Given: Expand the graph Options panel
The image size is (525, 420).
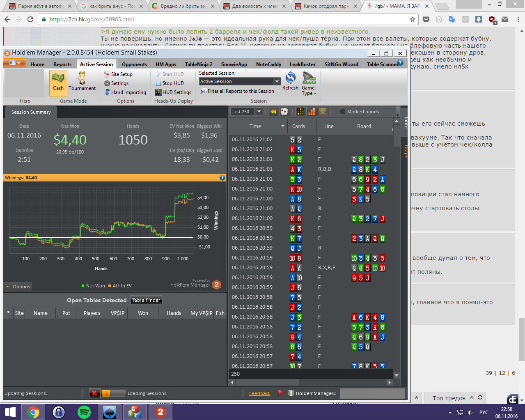Looking at the screenshot, I should click(x=18, y=287).
